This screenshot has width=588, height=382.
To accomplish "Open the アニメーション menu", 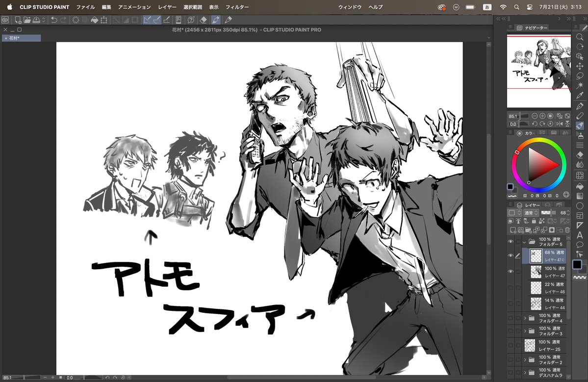I will 134,7.
